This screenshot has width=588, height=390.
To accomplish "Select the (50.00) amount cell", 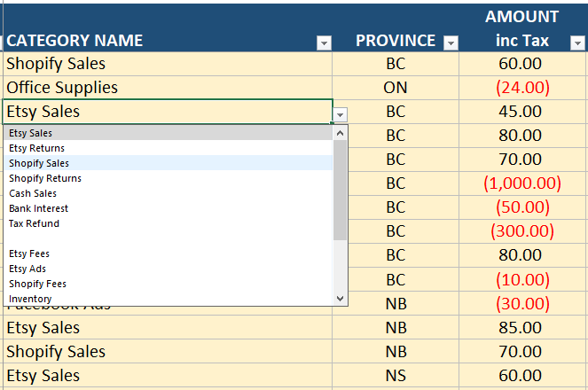I will [521, 207].
